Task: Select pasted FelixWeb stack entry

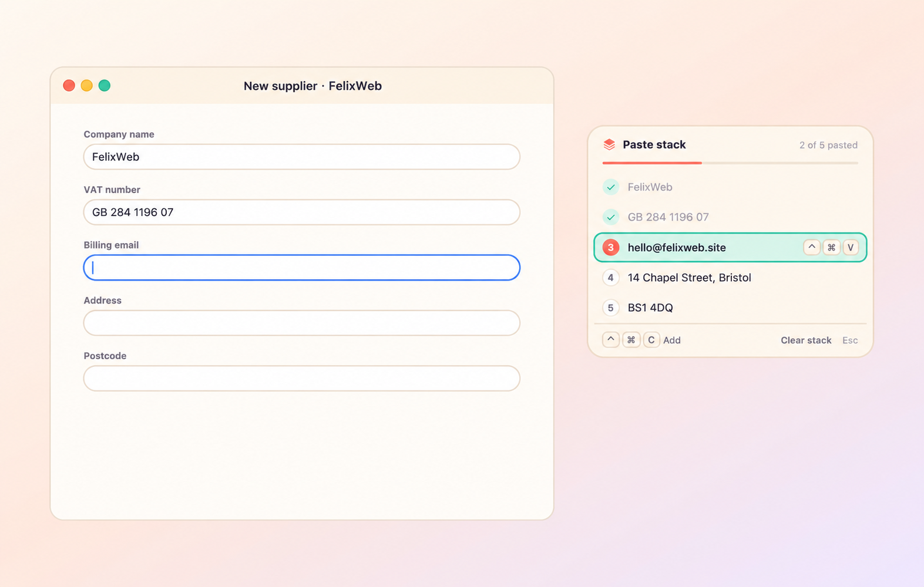Action: click(730, 187)
